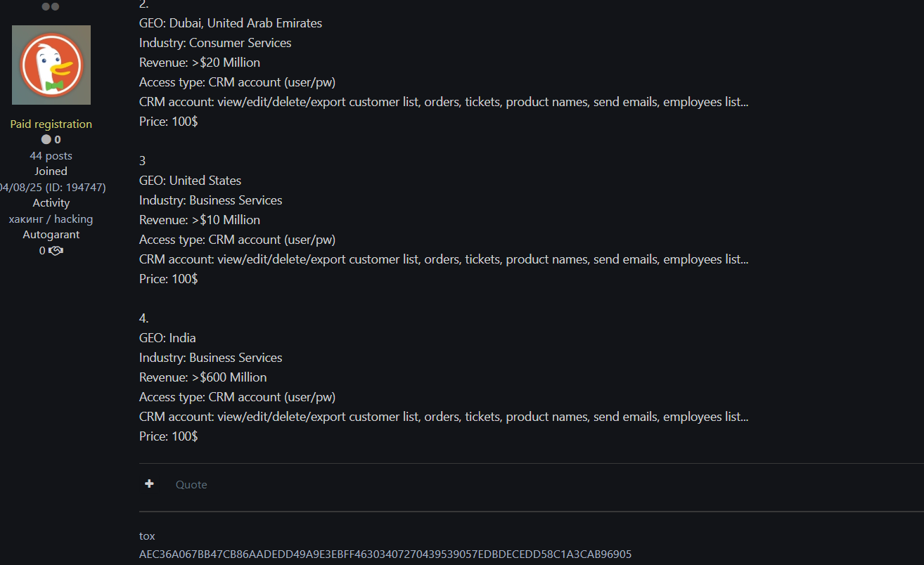Click the GEO: India line

(x=167, y=338)
